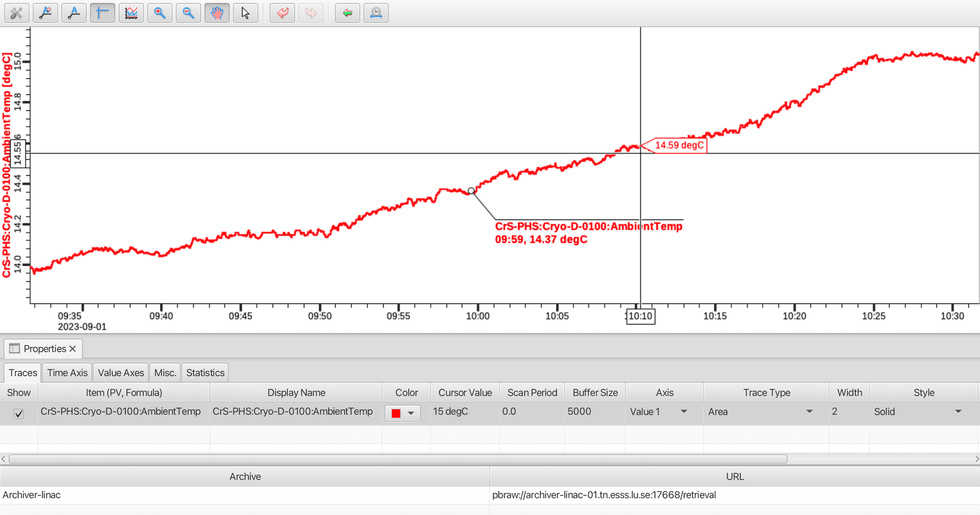Expand the Style Solid dropdown
980x515 pixels.
click(958, 411)
